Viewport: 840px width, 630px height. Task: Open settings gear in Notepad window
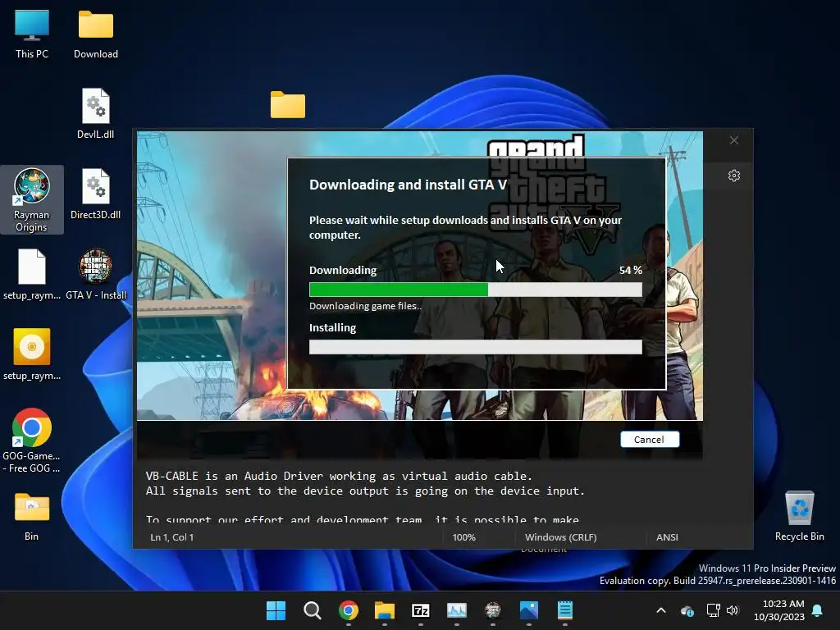pyautogui.click(x=734, y=176)
